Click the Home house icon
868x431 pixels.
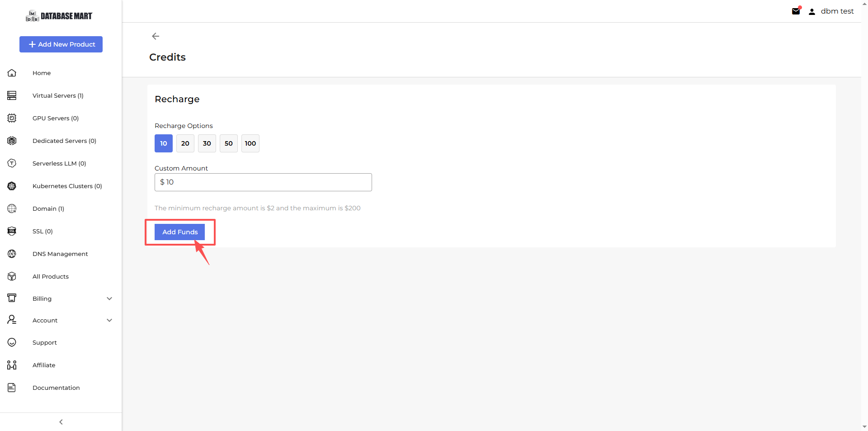point(12,73)
